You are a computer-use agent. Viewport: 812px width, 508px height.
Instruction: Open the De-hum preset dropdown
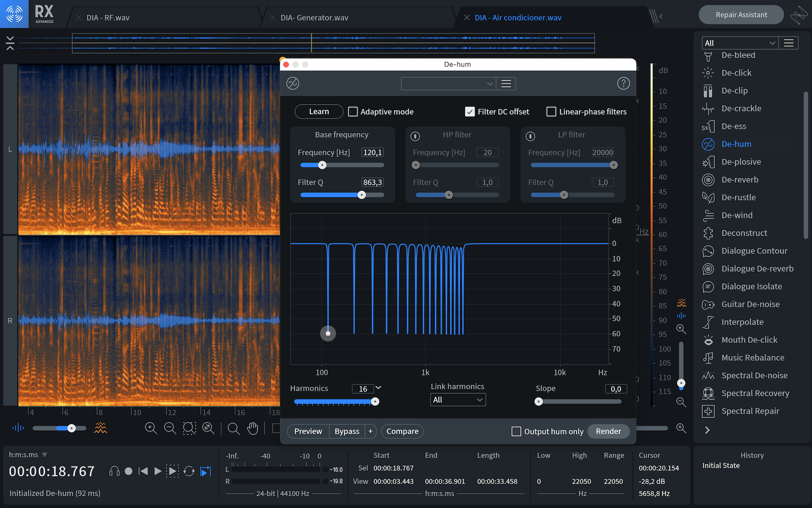448,84
